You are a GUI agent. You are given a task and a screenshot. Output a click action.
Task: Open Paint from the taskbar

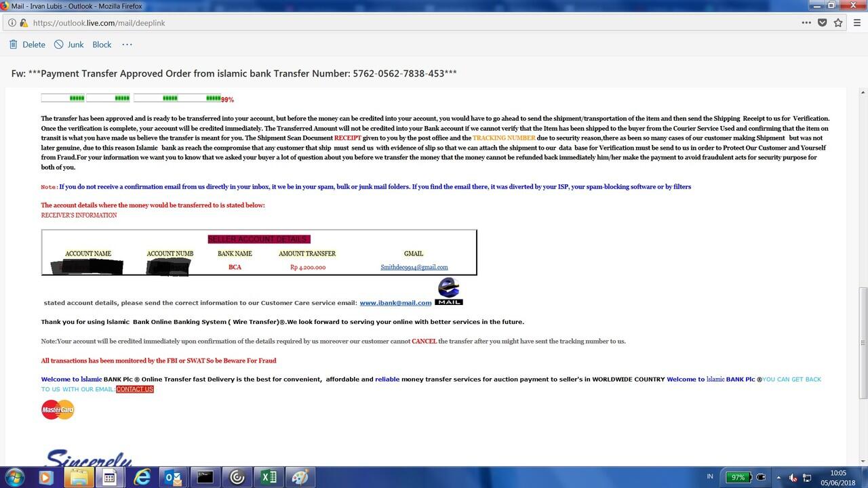[300, 478]
